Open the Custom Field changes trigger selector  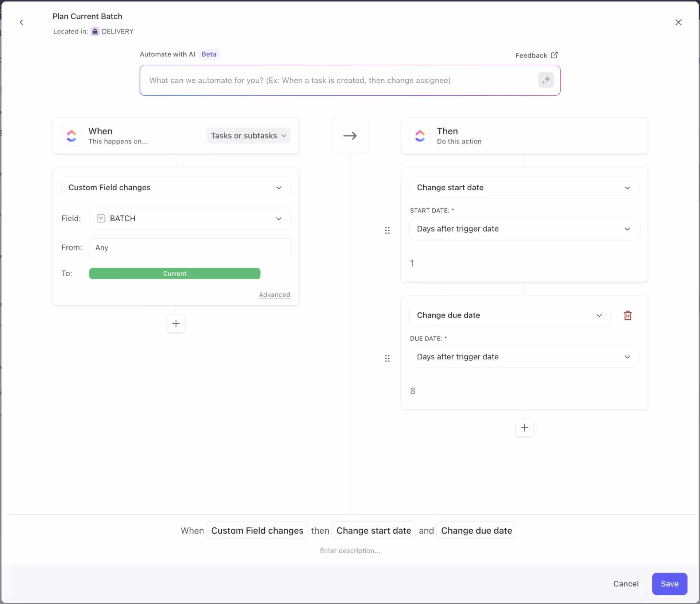pyautogui.click(x=175, y=187)
